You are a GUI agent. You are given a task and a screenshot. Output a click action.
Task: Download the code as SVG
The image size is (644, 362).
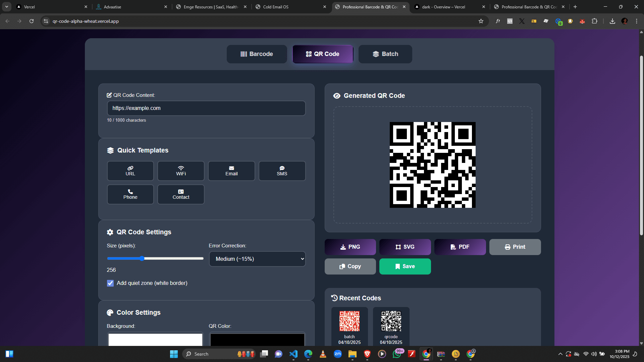[x=405, y=247]
